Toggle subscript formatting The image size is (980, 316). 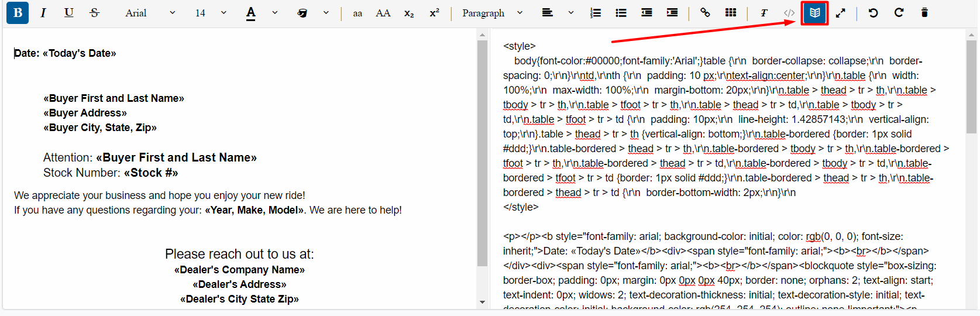point(409,13)
